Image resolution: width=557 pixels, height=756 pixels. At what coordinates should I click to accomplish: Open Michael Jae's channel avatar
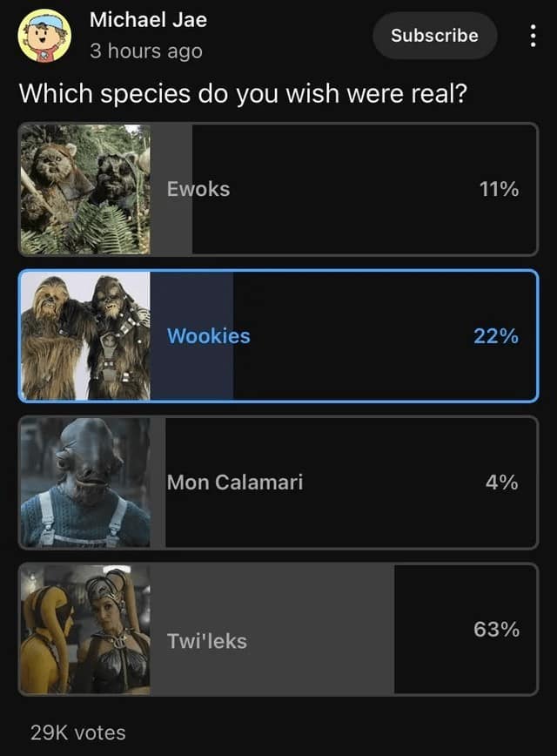[x=44, y=36]
